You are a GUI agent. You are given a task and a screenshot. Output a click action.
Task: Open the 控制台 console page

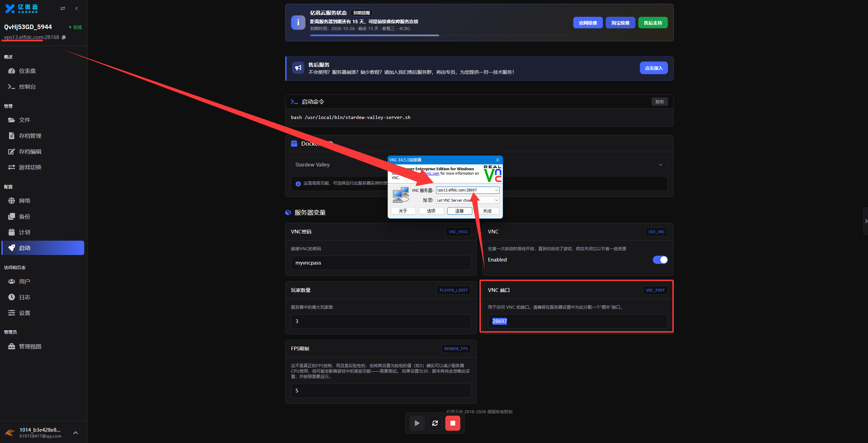(x=43, y=86)
